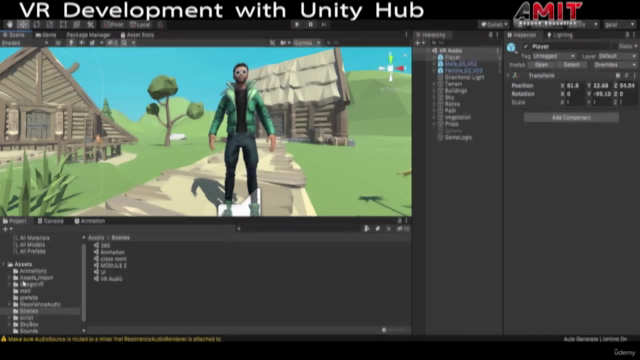Click the Player name field in Inspector
Image resolution: width=640 pixels, height=360 pixels.
(570, 47)
